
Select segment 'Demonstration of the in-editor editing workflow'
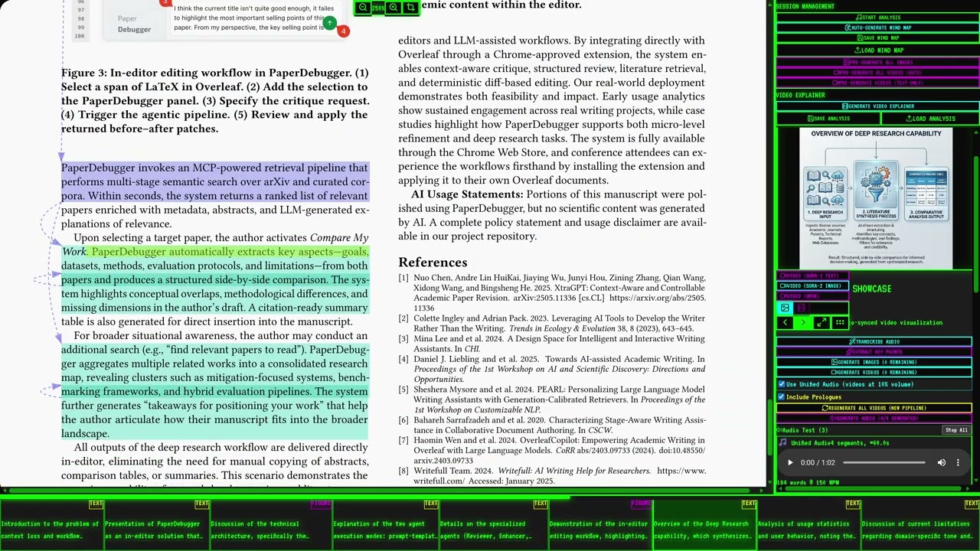[600, 524]
